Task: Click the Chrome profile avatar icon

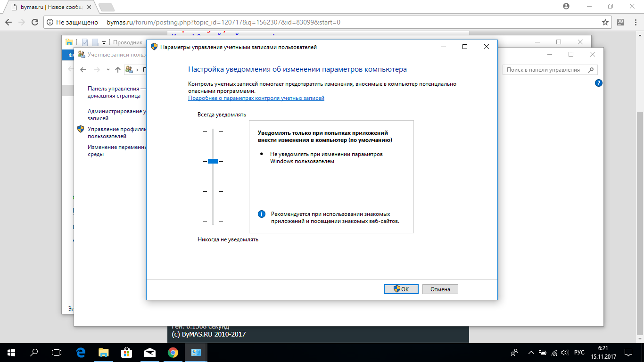Action: 566,6
